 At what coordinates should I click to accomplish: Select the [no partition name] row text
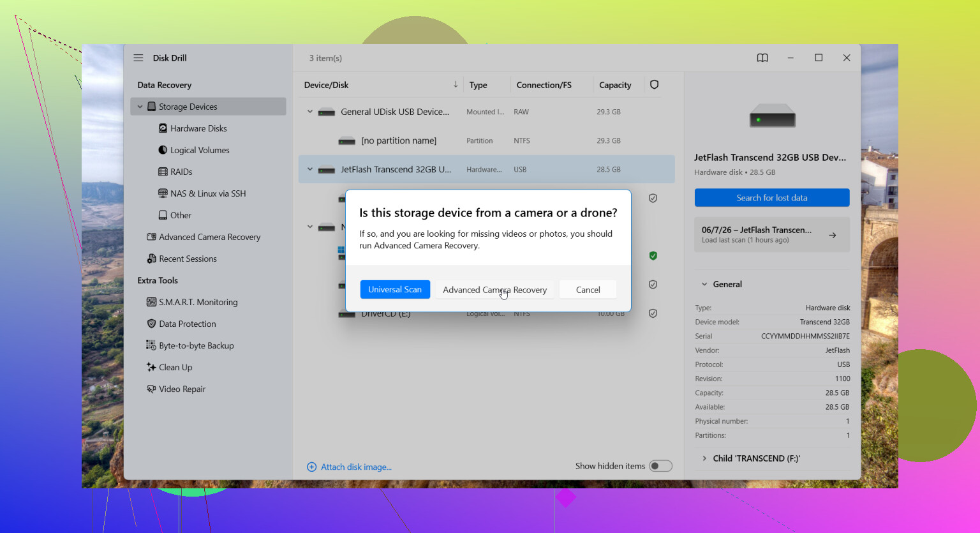coord(399,140)
